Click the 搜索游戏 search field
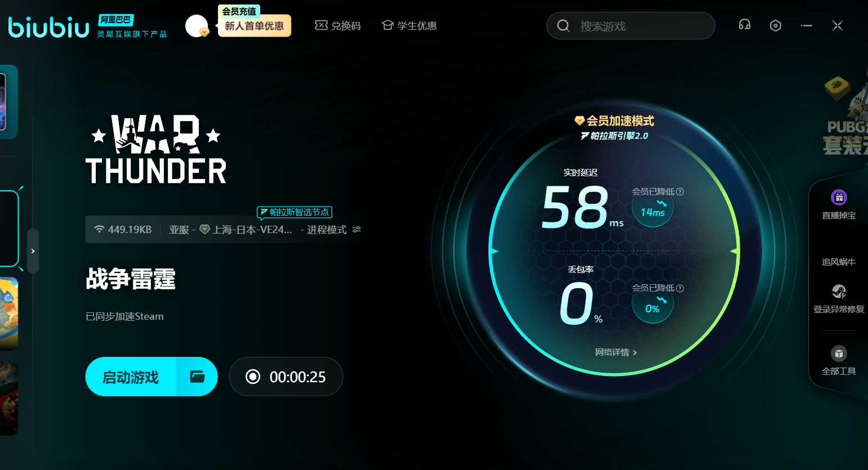 (631, 26)
